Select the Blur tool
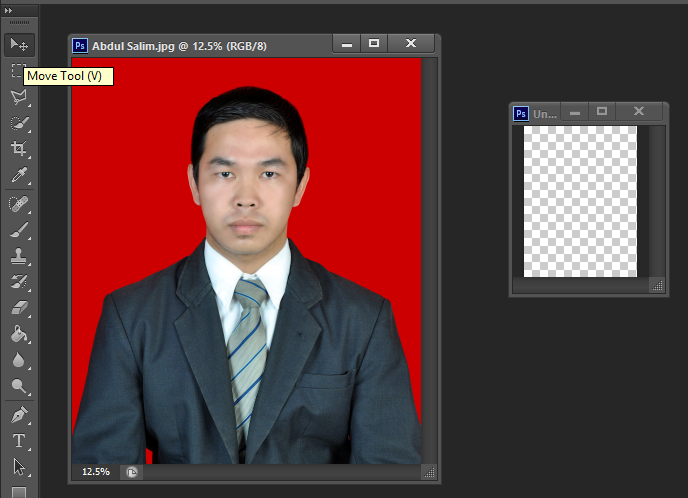Screen dimensions: 688x498 click(x=19, y=360)
